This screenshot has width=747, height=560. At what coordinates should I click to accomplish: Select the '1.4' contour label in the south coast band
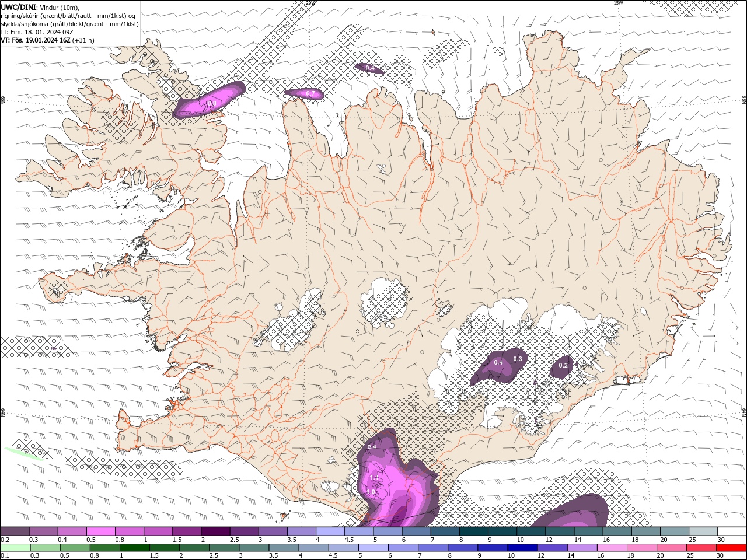375,478
